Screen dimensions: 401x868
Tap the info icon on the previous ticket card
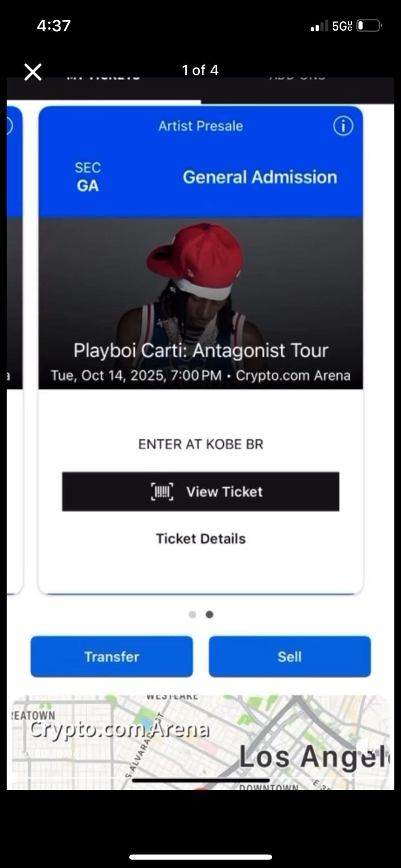[x=9, y=126]
